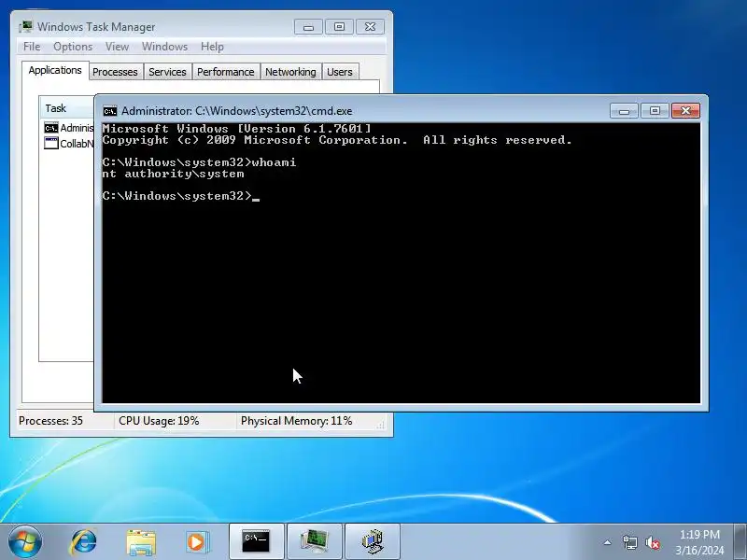747x560 pixels.
Task: Launch Internet Explorer from the taskbar
Action: (x=83, y=541)
